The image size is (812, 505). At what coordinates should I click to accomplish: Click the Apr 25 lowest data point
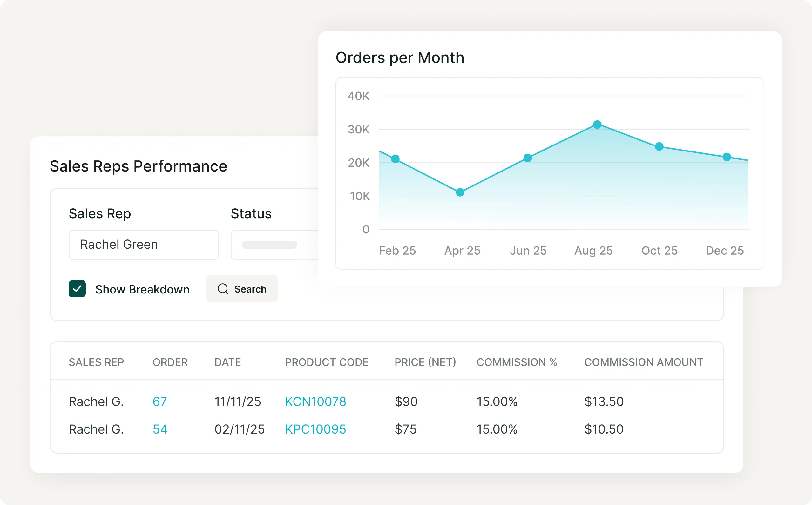point(460,192)
